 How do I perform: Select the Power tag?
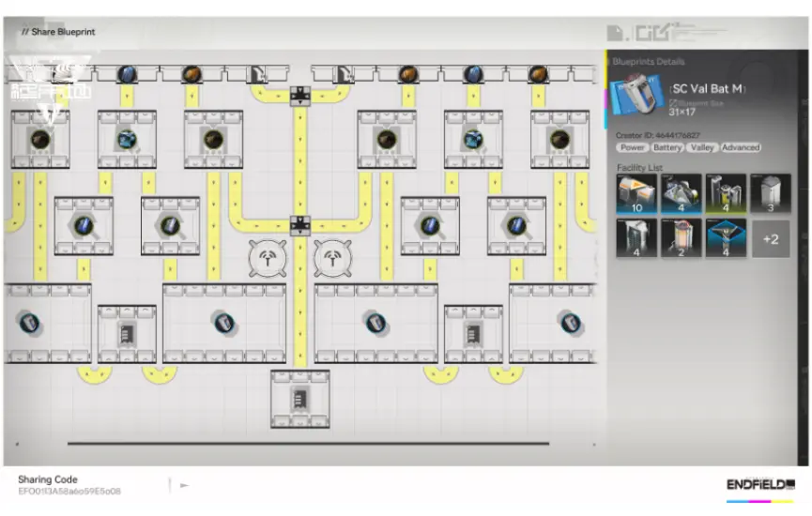(632, 147)
